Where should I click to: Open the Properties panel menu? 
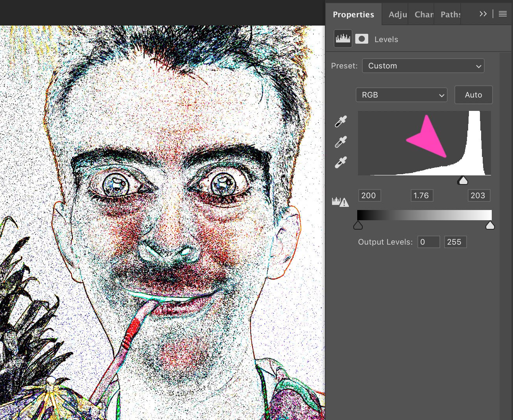[x=502, y=14]
